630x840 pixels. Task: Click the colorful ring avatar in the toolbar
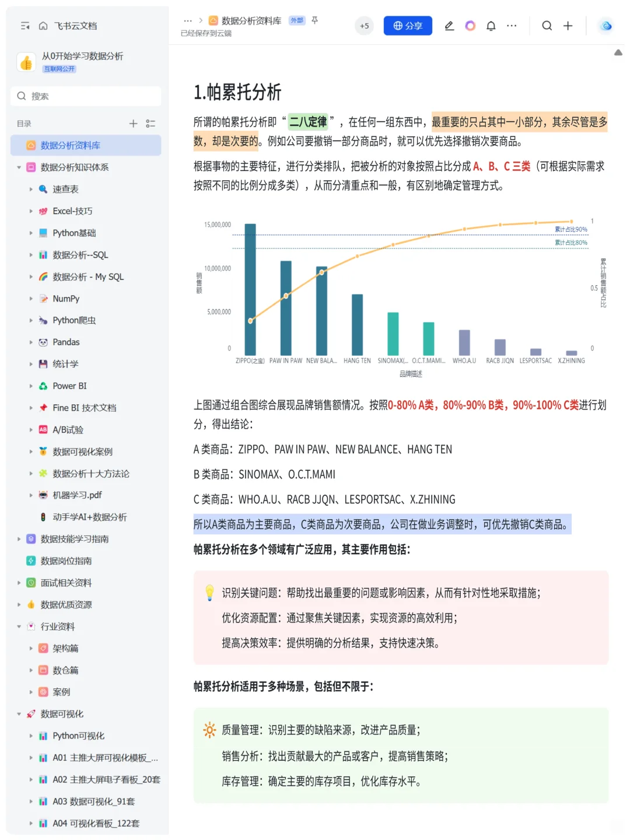click(x=470, y=26)
